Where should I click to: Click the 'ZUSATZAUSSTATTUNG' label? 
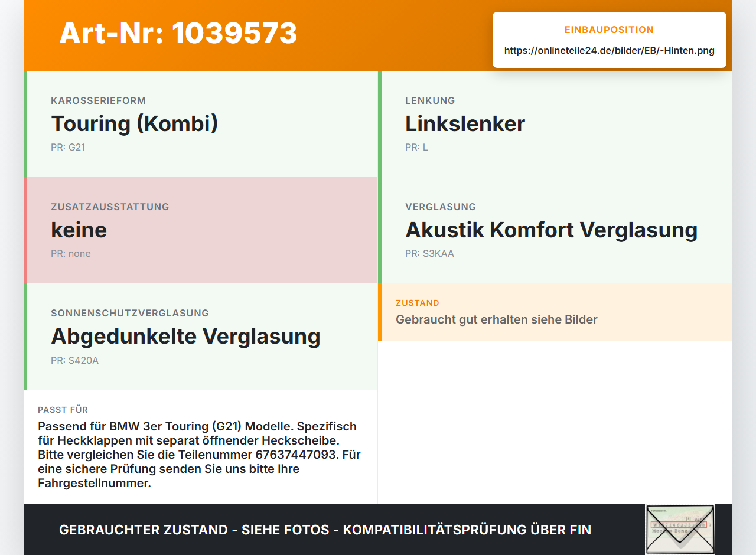pyautogui.click(x=110, y=207)
